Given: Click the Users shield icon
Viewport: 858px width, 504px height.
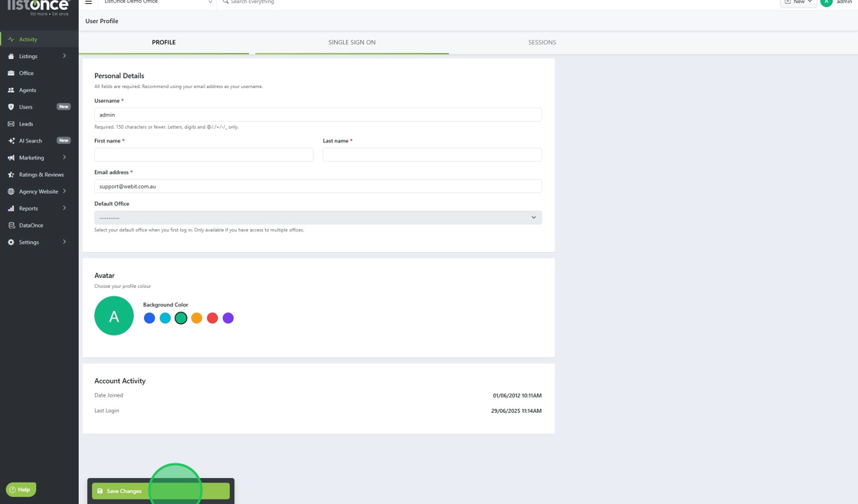Looking at the screenshot, I should click(x=11, y=107).
